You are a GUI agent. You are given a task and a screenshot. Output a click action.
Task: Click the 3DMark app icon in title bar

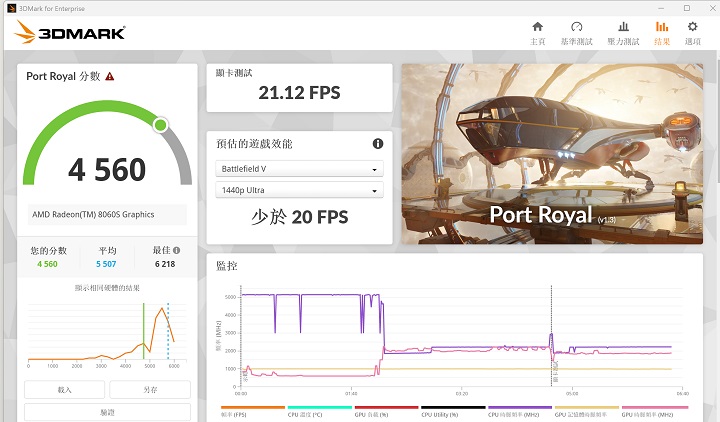(11, 8)
